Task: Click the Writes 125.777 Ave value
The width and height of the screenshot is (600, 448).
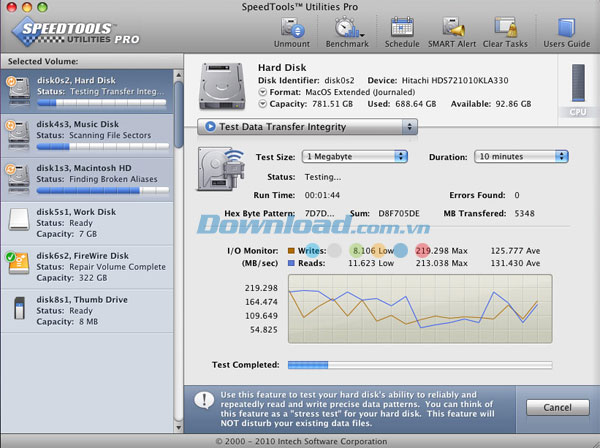Action: (x=515, y=251)
